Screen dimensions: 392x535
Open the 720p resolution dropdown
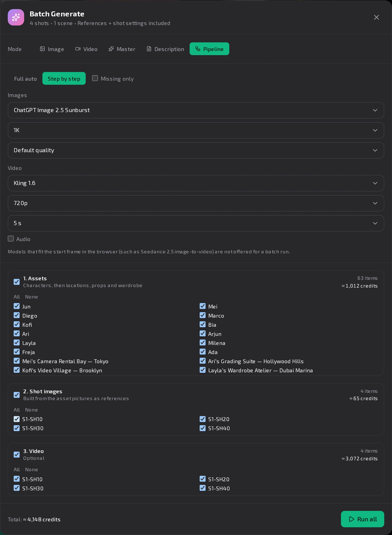pos(196,203)
